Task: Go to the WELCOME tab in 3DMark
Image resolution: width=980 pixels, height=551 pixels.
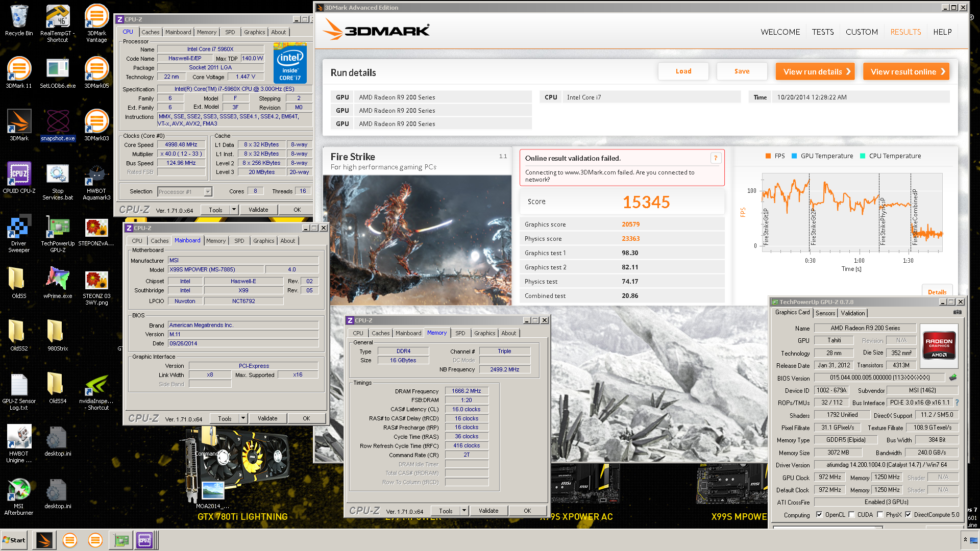Action: (780, 32)
